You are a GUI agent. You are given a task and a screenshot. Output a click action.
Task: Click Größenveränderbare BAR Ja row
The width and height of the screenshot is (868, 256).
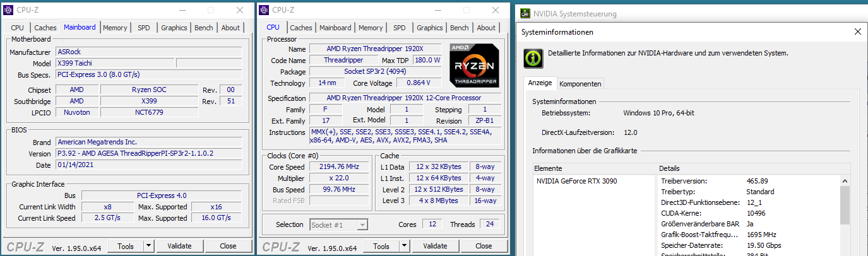pos(749,224)
